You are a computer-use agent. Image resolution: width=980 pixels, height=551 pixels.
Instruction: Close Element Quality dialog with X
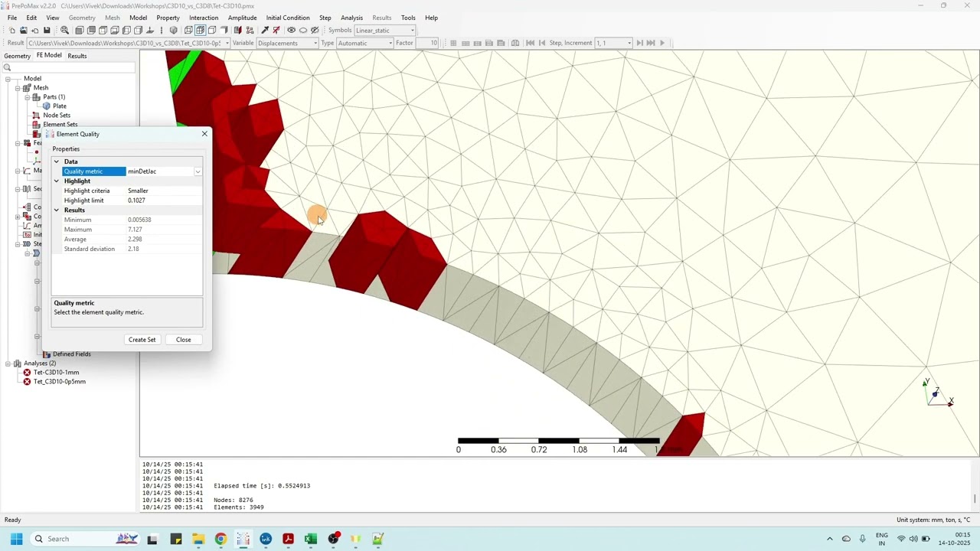[204, 134]
